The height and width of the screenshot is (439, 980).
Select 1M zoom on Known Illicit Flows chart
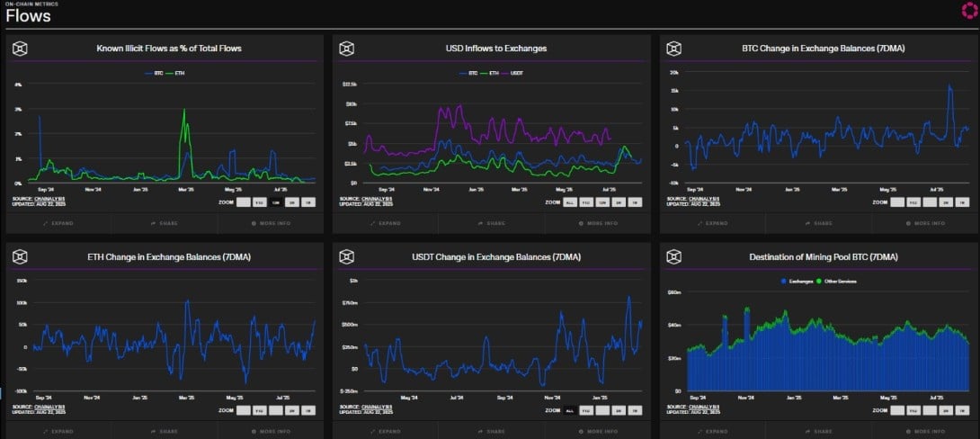[x=308, y=202]
